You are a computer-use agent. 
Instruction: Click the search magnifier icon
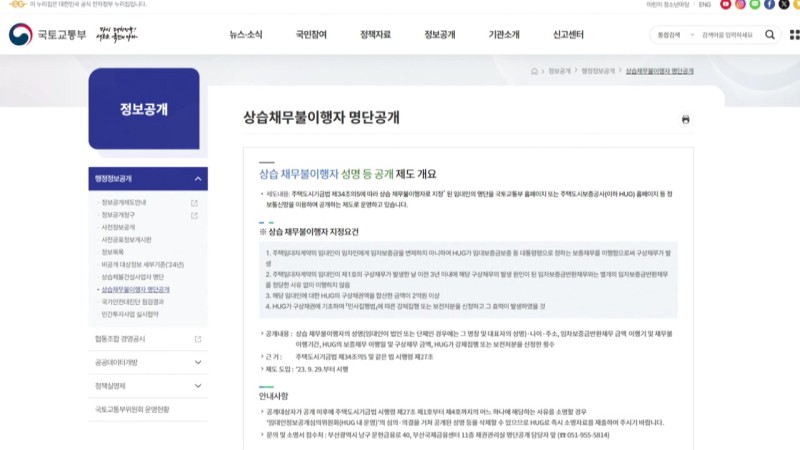[x=770, y=35]
